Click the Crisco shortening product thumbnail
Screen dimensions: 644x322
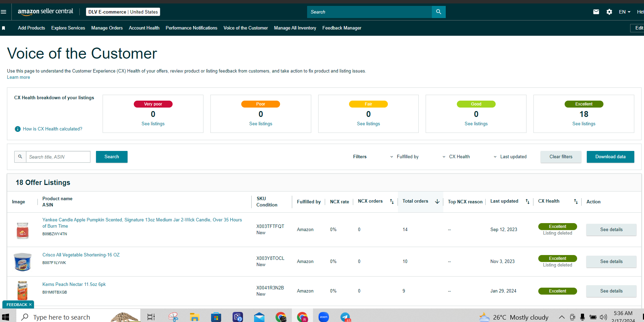coord(23,262)
